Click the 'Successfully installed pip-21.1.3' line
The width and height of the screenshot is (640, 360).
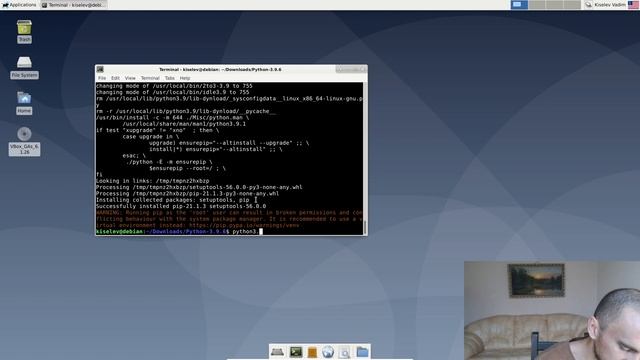point(181,206)
